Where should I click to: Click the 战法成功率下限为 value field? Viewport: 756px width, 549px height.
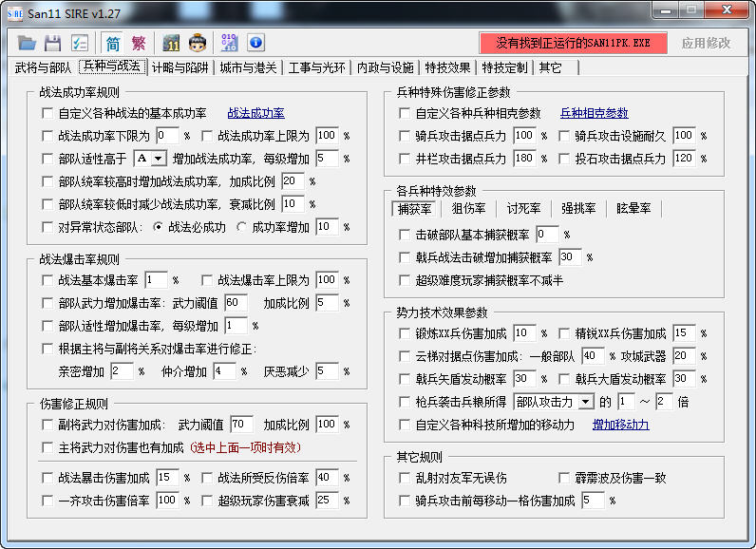click(x=168, y=136)
